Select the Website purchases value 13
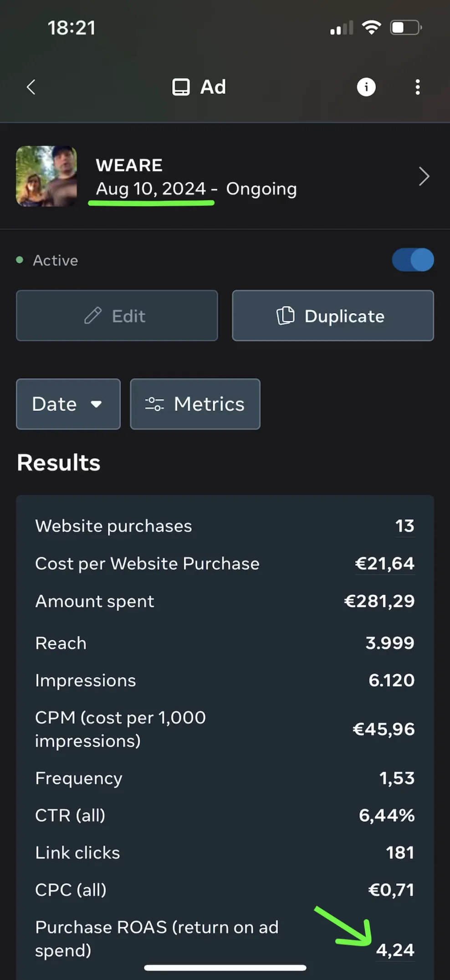This screenshot has width=450, height=980. [x=404, y=526]
